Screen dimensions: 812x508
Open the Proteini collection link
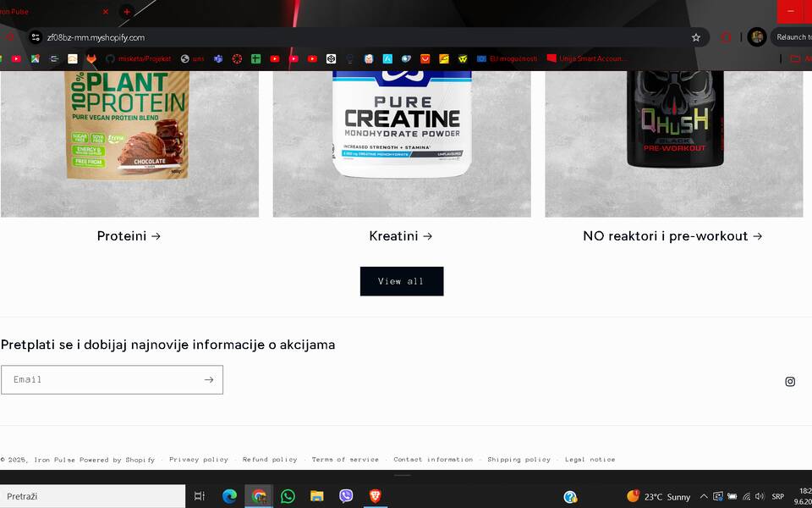[x=129, y=236]
